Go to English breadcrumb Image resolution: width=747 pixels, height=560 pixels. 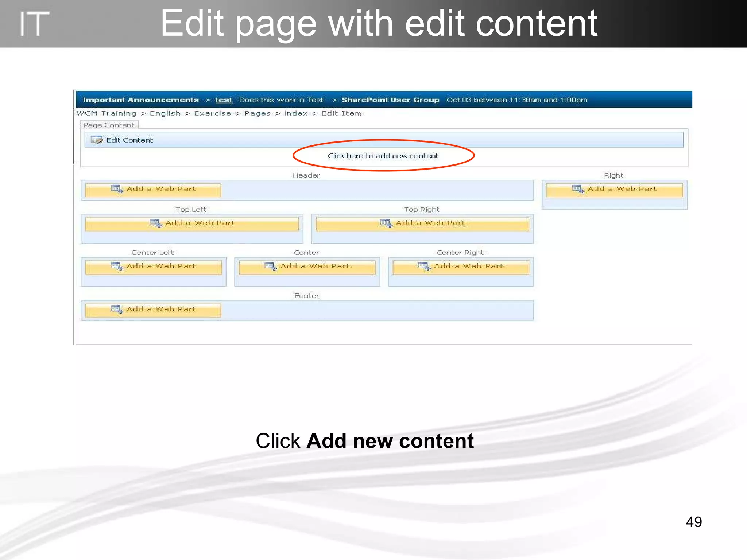pos(165,113)
